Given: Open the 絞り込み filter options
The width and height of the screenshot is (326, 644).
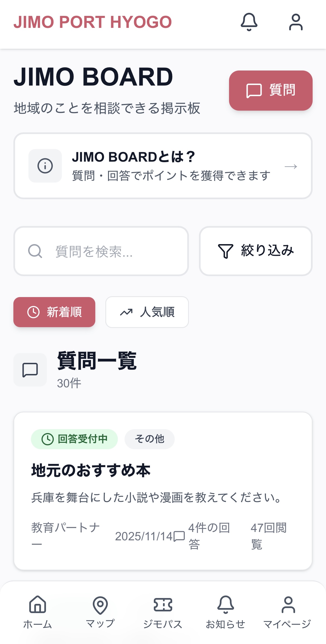Looking at the screenshot, I should tap(256, 251).
